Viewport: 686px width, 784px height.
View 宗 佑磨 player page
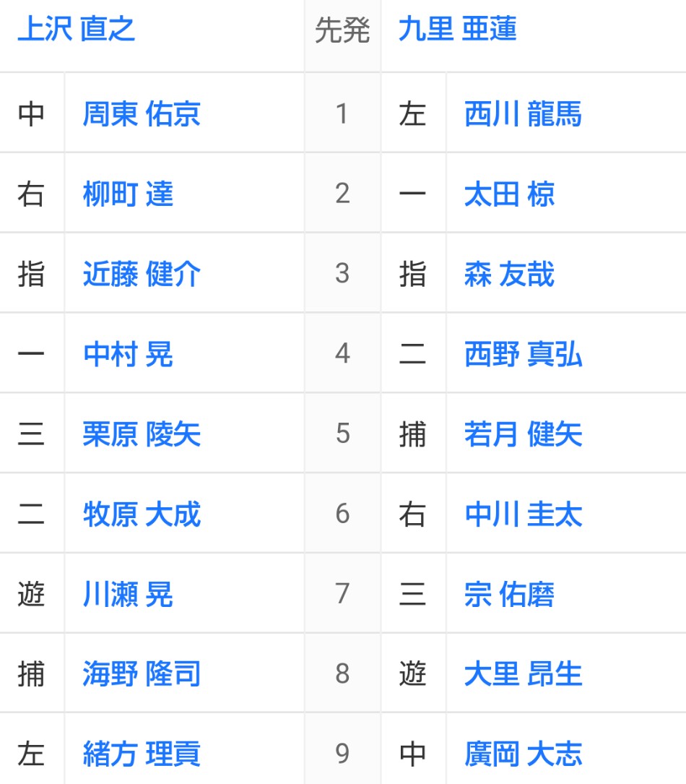click(509, 595)
